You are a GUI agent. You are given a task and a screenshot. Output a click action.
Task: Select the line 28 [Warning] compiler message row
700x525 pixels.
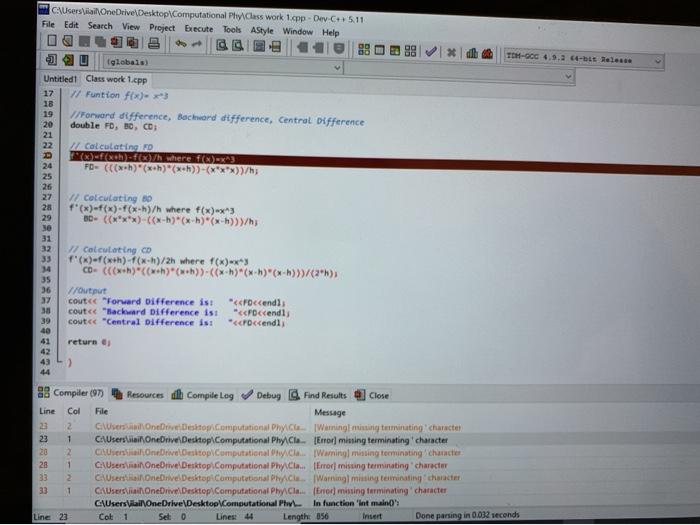[366, 452]
